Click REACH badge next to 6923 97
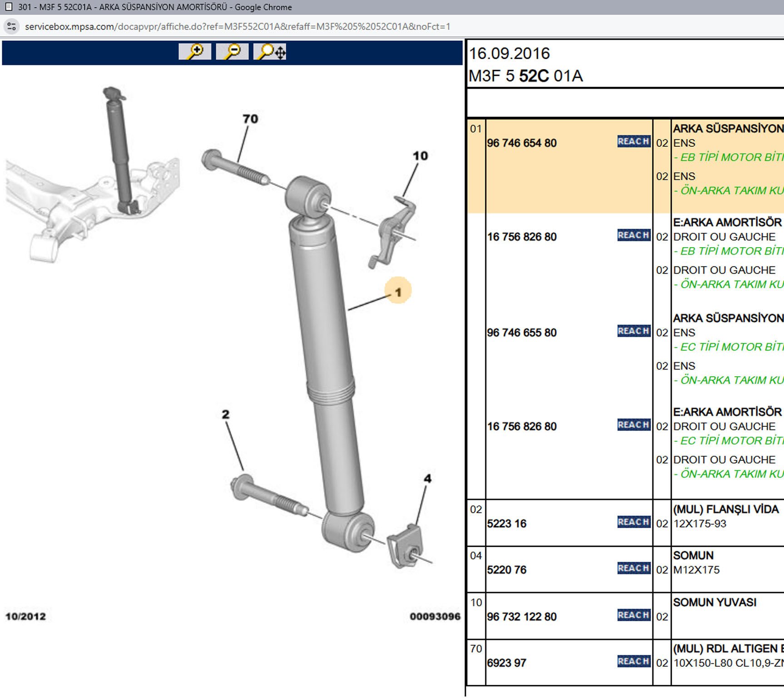Viewport: 784px width, 698px height. (x=634, y=662)
